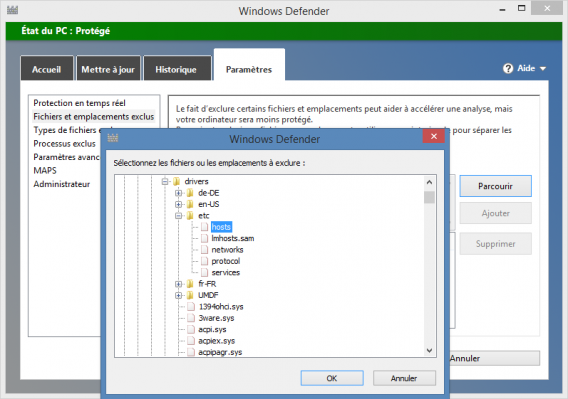
Task: Click the services file icon
Action: pos(204,272)
